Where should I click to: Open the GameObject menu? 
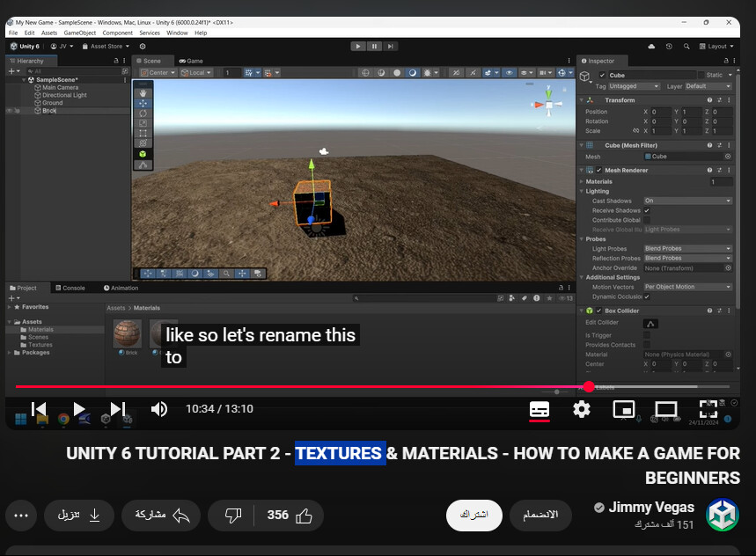pos(81,33)
